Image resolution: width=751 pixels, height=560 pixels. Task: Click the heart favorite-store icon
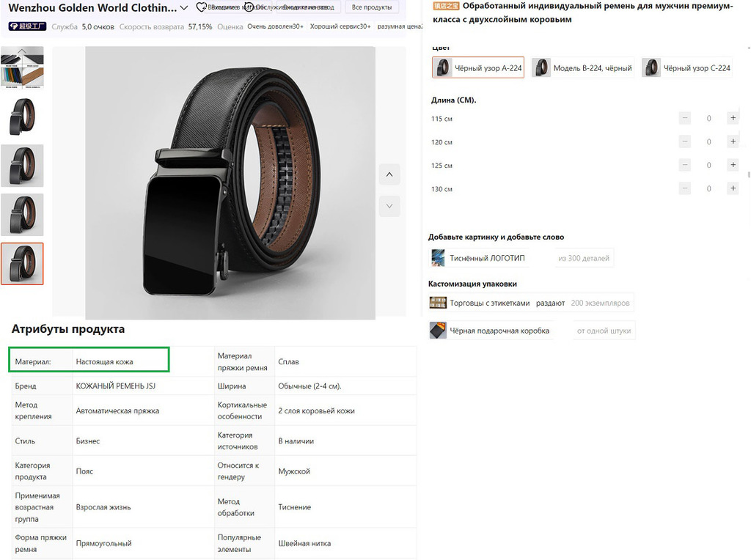pos(200,7)
